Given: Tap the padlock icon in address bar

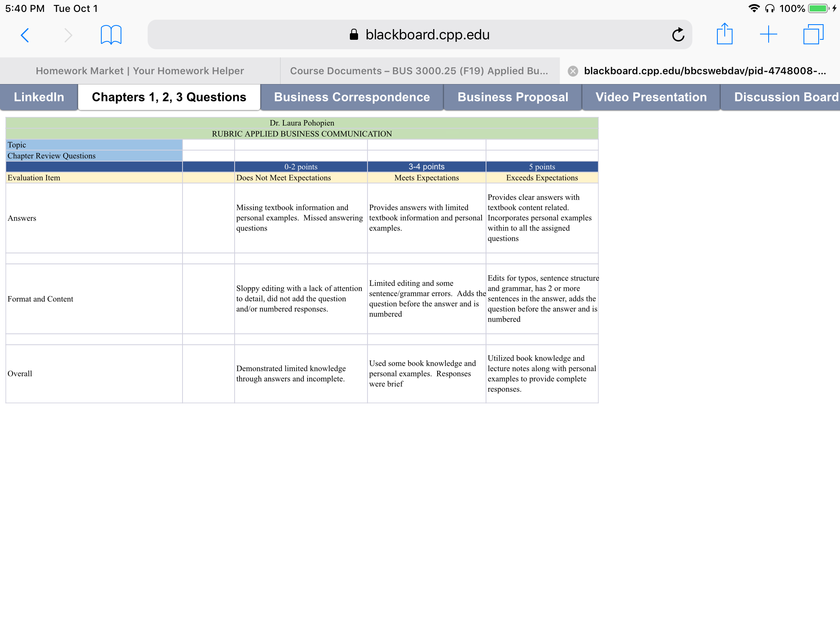Looking at the screenshot, I should point(354,34).
